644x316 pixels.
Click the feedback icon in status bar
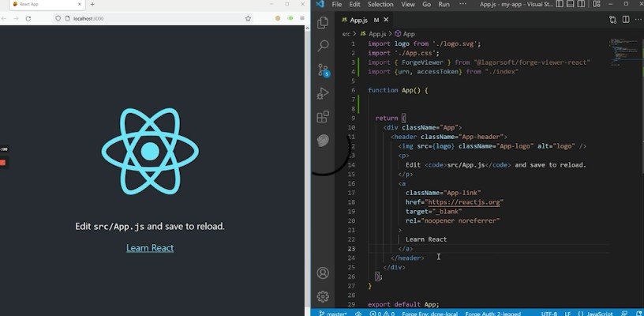pos(624,314)
